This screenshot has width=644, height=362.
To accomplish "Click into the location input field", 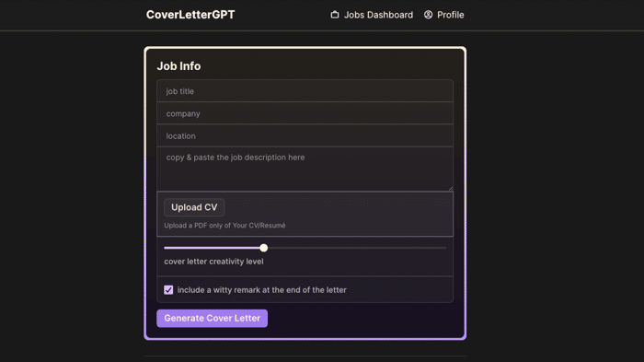I will (x=305, y=135).
